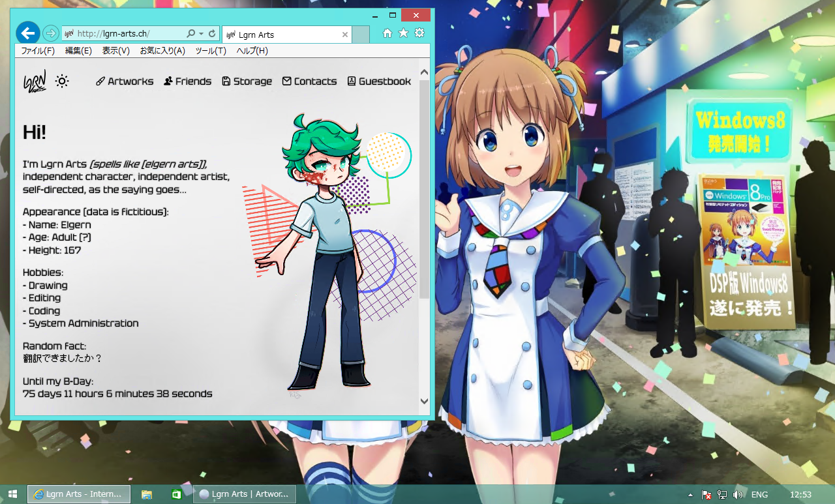Screen dimensions: 835x504
Task: Click the taskbar clock showing 12:53
Action: tap(800, 495)
